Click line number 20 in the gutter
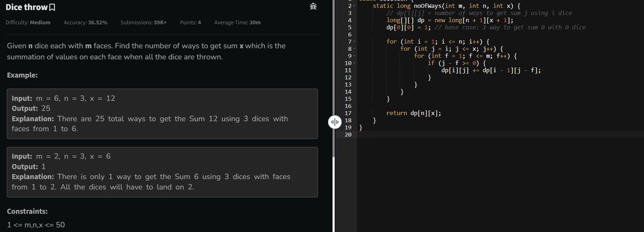Screen dimensions: 644x232 (x=347, y=135)
